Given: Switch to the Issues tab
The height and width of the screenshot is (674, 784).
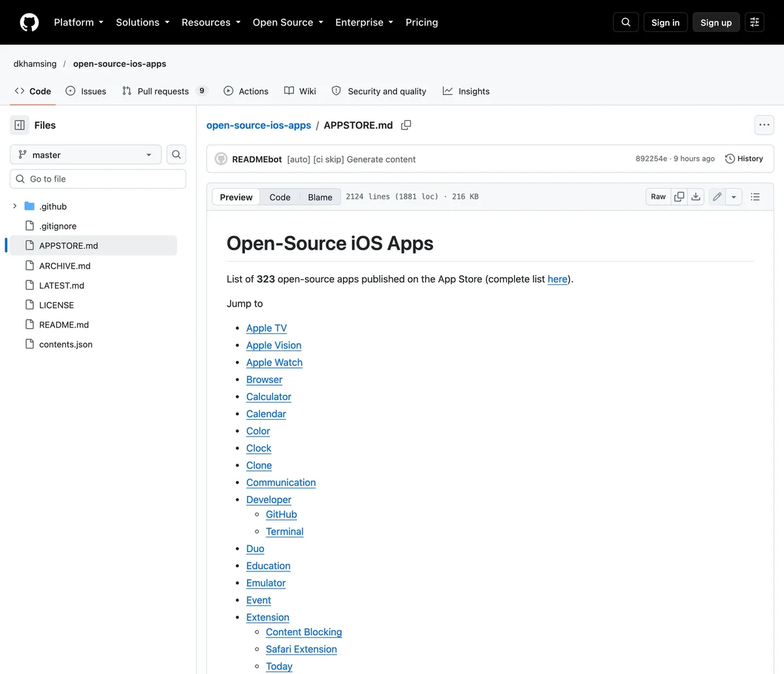Looking at the screenshot, I should [86, 92].
